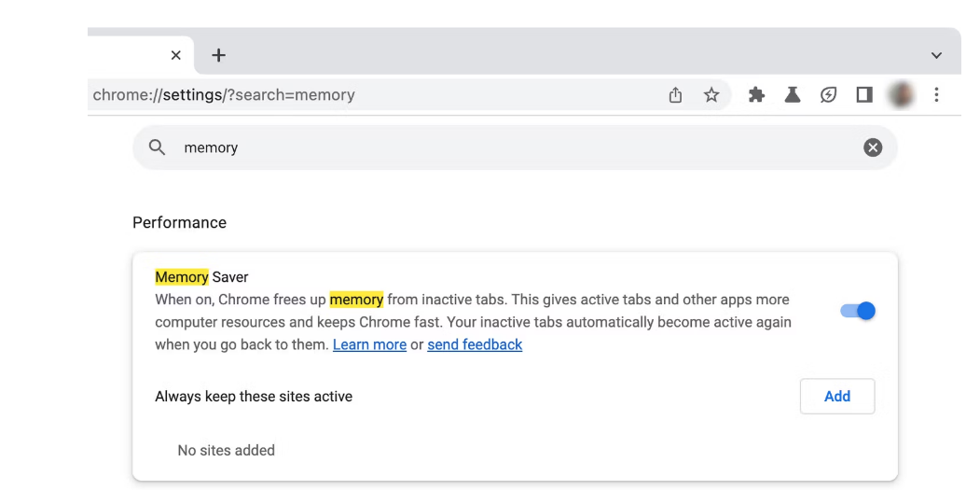Click the performance leaf toolbar icon
The height and width of the screenshot is (490, 980).
pos(828,95)
